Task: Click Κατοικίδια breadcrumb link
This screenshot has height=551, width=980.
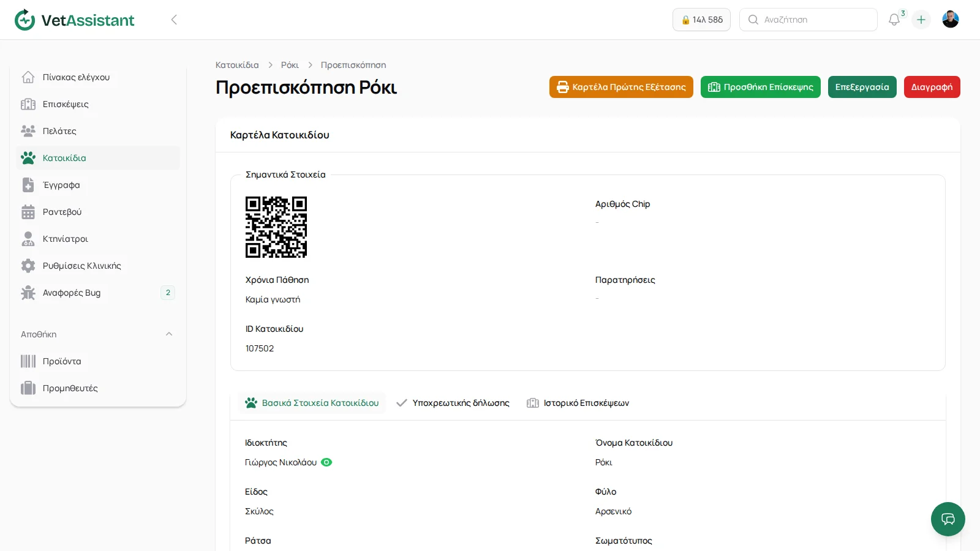Action: tap(237, 65)
